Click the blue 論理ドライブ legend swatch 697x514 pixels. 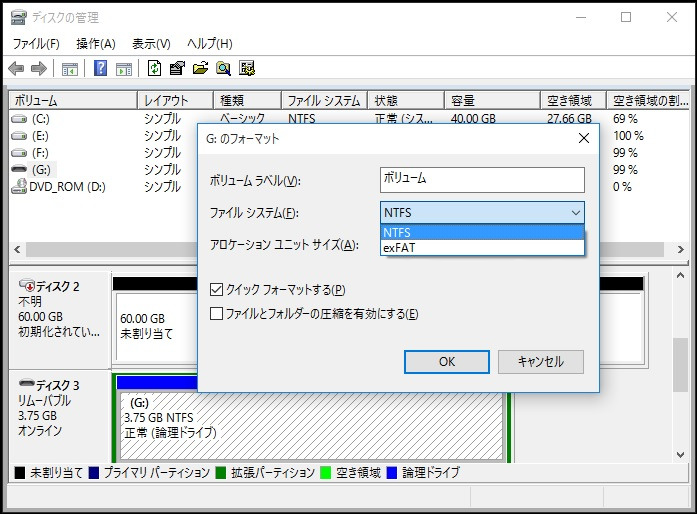392,473
